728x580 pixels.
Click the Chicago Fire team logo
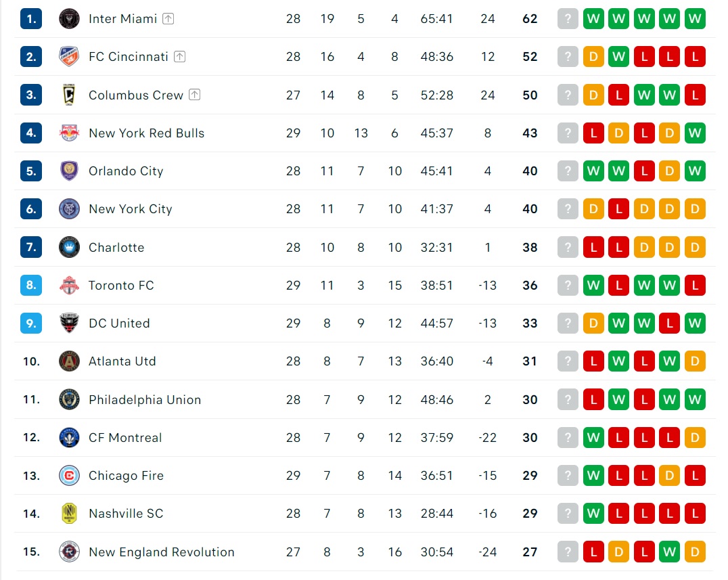click(x=69, y=476)
